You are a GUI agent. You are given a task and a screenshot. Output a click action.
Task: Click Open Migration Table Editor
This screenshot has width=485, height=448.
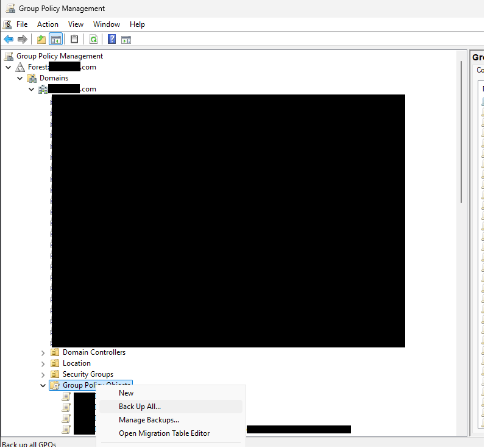point(164,433)
